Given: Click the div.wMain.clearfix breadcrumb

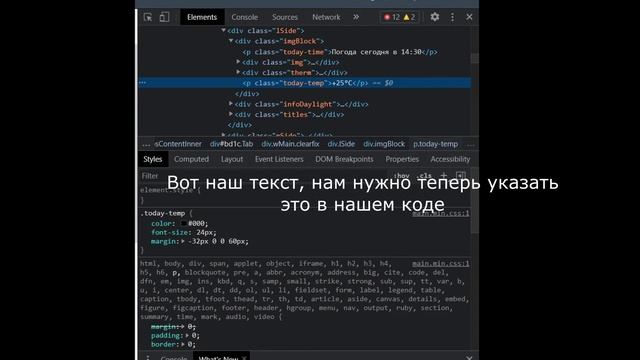Looking at the screenshot, I should tap(290, 144).
